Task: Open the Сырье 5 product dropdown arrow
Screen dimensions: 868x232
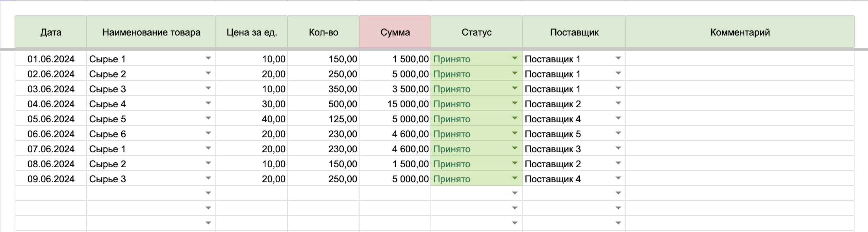Action: pos(208,118)
